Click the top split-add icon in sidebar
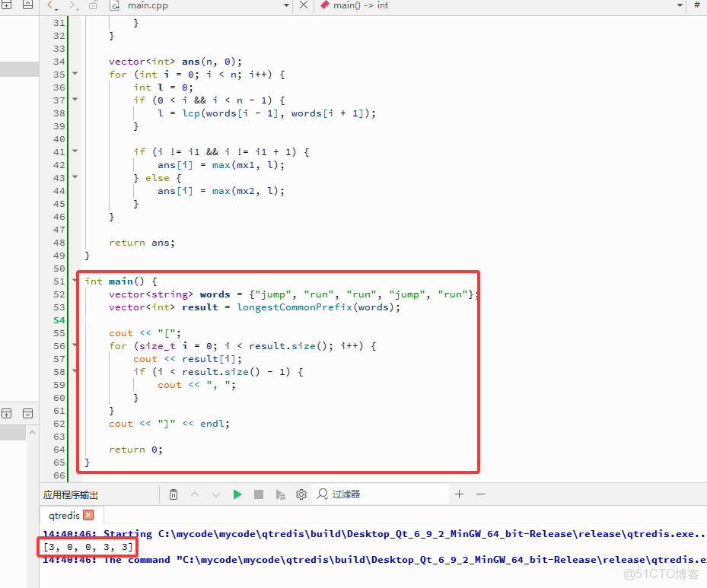707x588 pixels. (7, 5)
